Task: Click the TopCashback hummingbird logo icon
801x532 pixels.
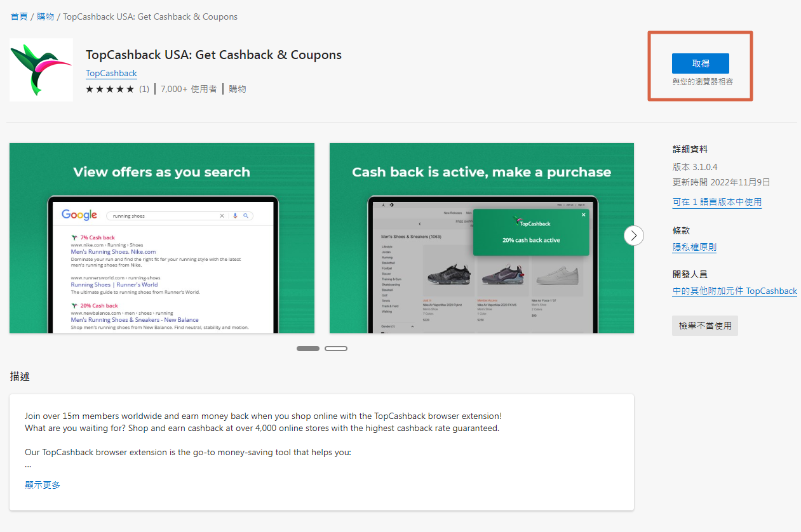Action: pyautogui.click(x=41, y=70)
